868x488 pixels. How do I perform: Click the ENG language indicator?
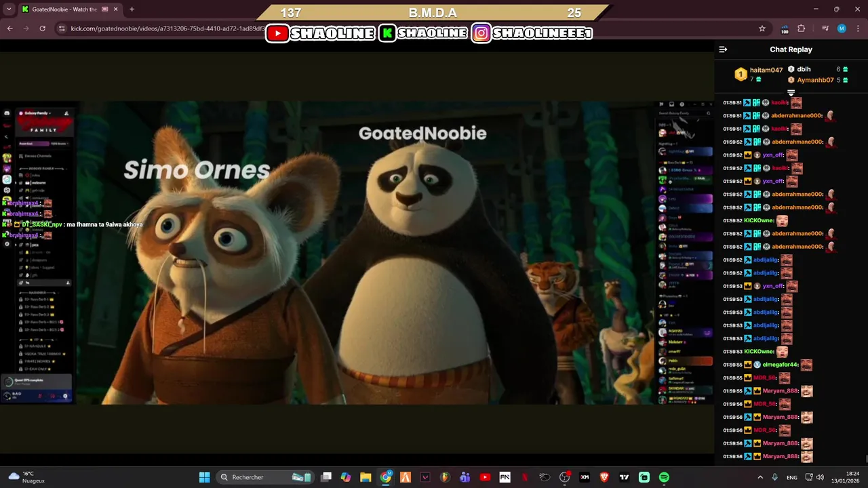(x=791, y=477)
